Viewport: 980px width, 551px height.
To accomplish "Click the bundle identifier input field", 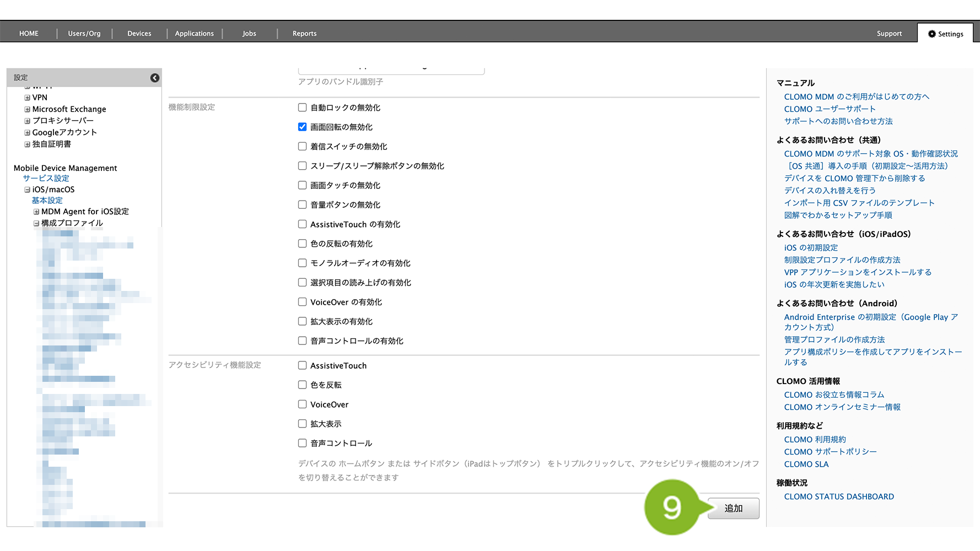I will point(391,70).
